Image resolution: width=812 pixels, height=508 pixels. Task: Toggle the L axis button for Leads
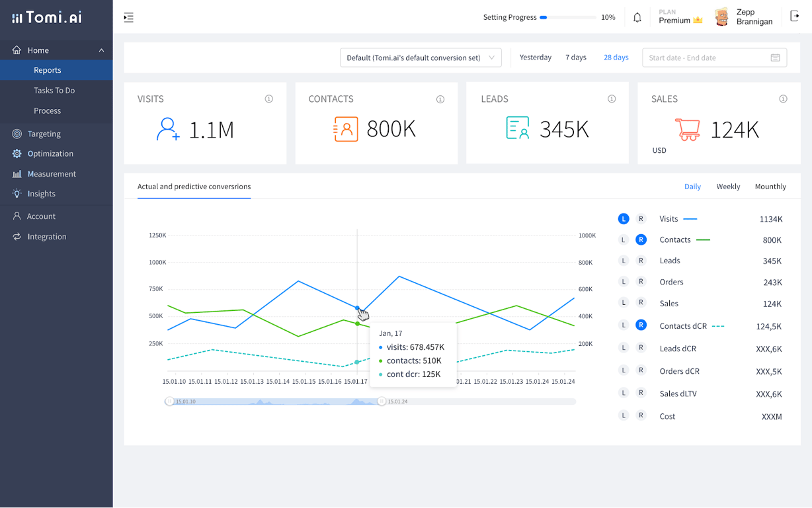pos(623,261)
